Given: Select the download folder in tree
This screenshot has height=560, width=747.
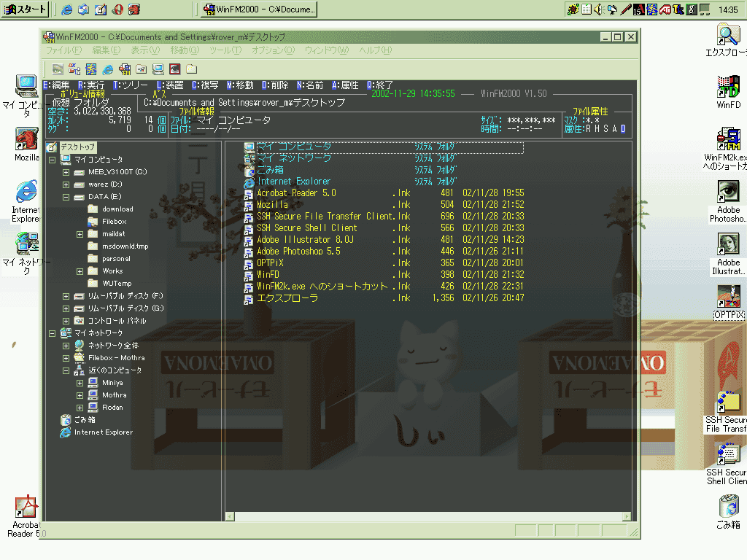Looking at the screenshot, I should pos(117,209).
